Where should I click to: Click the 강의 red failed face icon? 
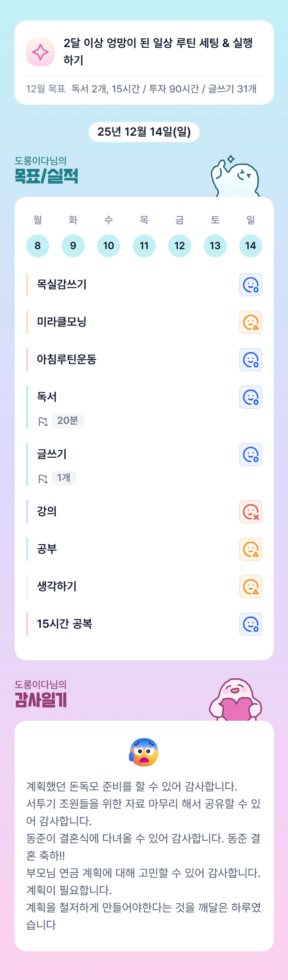pos(250,512)
